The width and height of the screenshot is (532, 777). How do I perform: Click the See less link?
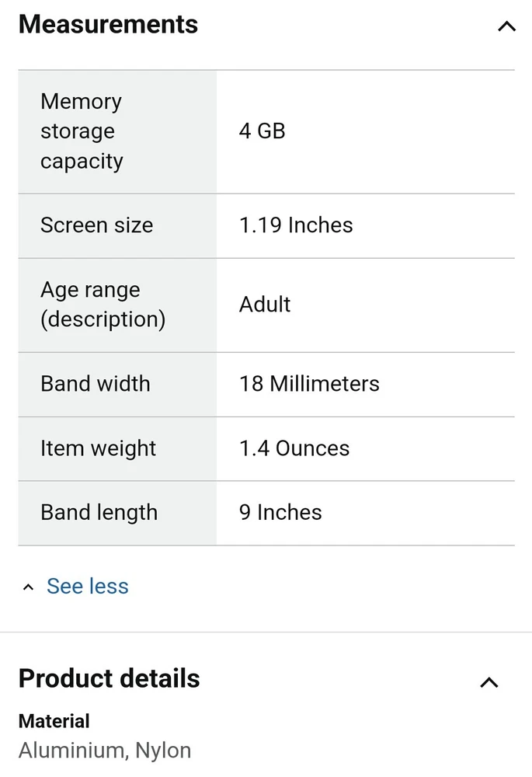click(87, 586)
